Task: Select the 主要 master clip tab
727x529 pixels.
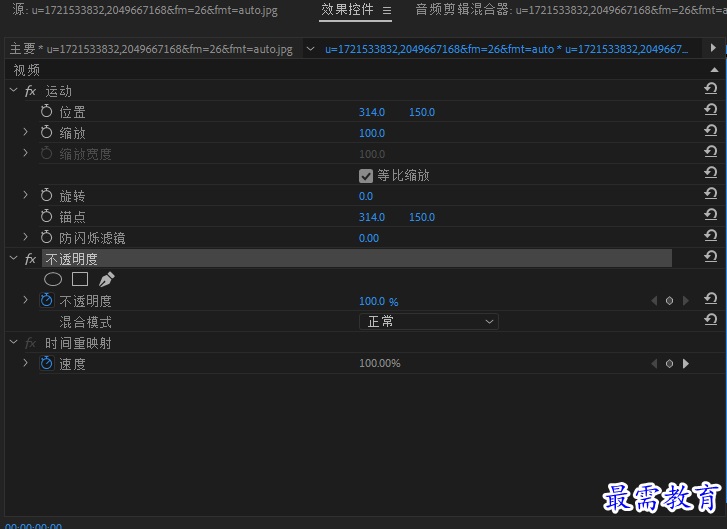Action: pyautogui.click(x=151, y=49)
